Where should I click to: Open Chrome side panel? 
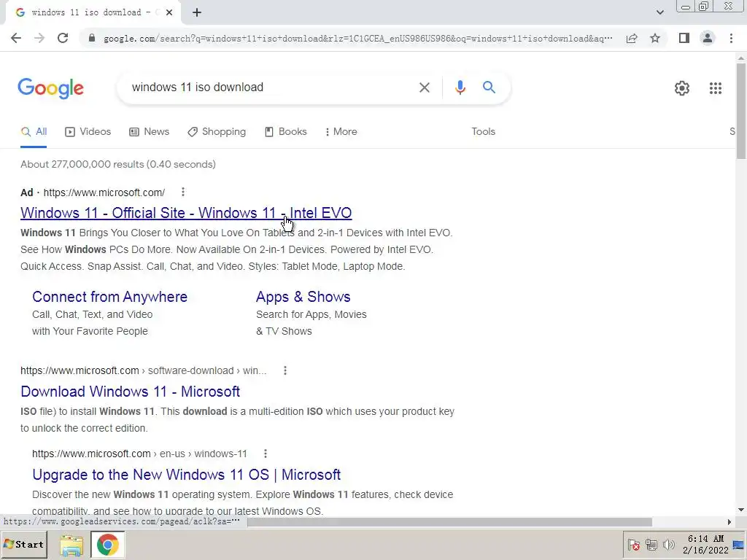click(684, 38)
